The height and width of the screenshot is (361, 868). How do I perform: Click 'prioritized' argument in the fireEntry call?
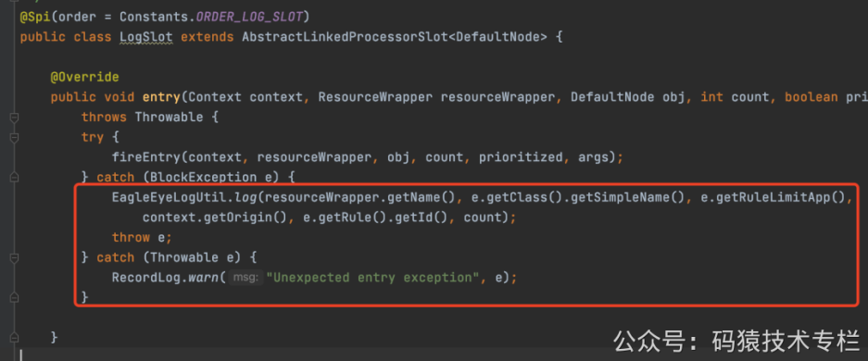(x=521, y=157)
